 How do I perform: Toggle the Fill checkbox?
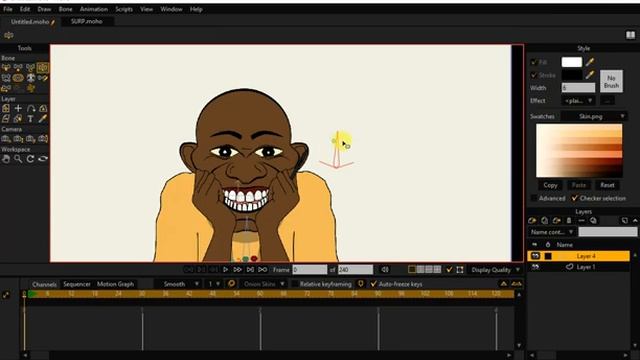pyautogui.click(x=533, y=62)
